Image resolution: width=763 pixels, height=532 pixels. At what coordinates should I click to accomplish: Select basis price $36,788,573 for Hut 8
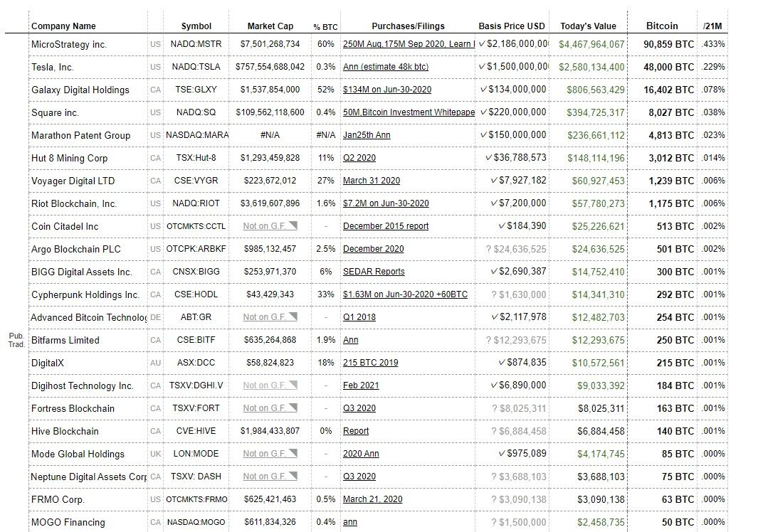pyautogui.click(x=512, y=158)
